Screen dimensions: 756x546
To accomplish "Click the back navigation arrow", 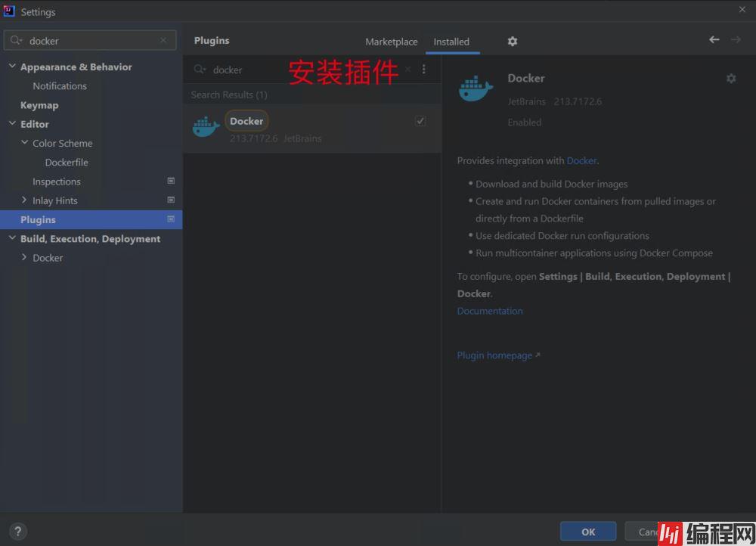I will [x=714, y=40].
